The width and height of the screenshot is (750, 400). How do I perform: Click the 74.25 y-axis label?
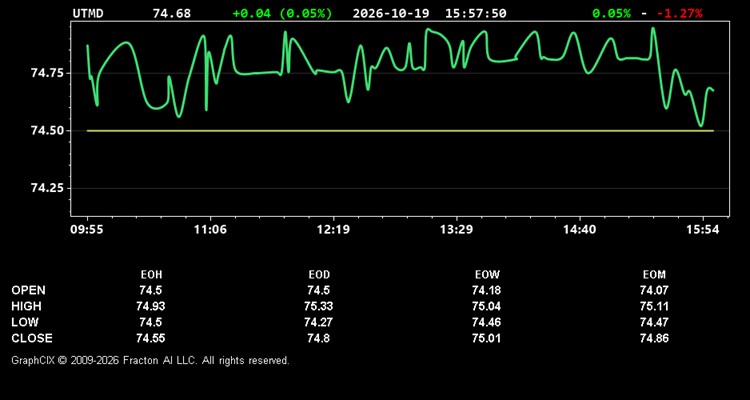click(x=46, y=188)
